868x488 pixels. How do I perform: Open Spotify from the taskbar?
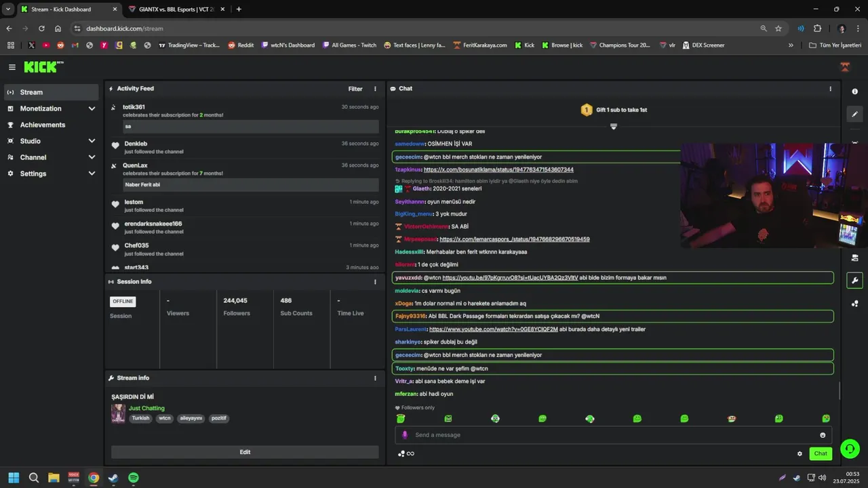pyautogui.click(x=134, y=478)
